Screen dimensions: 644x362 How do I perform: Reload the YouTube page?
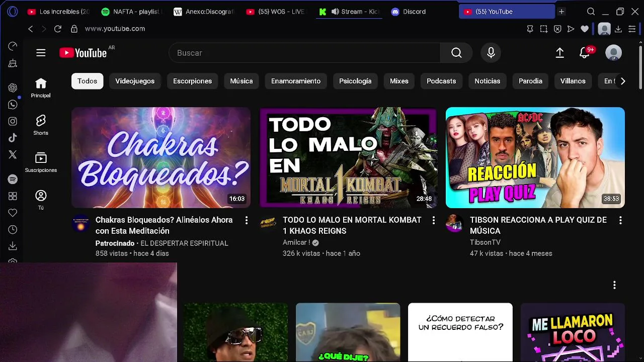click(57, 29)
